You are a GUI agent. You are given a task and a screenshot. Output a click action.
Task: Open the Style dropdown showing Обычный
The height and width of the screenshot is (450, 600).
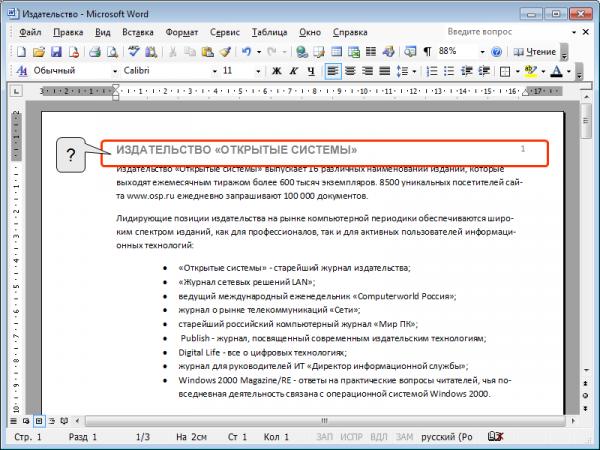point(114,71)
